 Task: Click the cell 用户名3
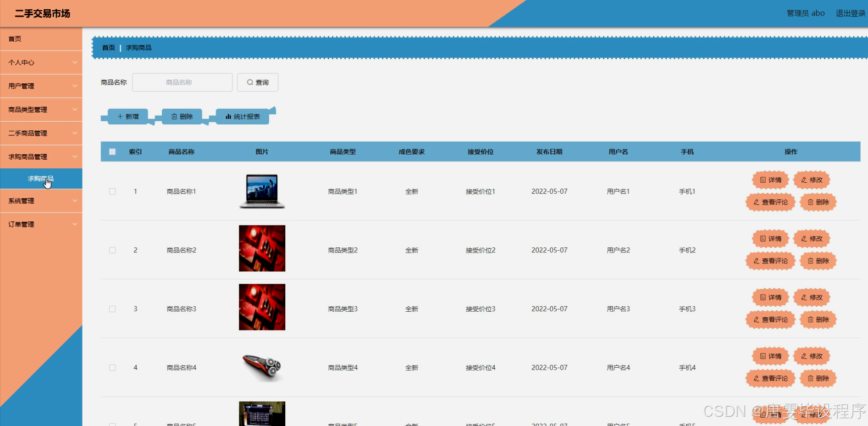coord(619,309)
